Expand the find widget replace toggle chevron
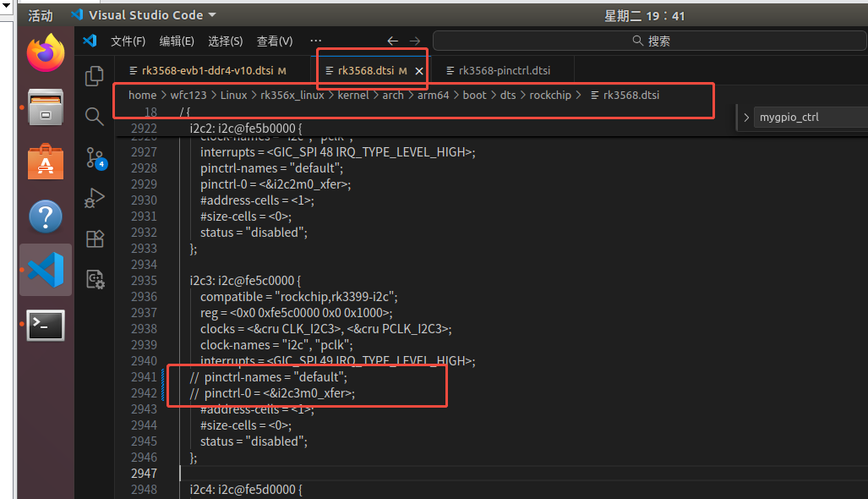868x499 pixels. coord(746,118)
